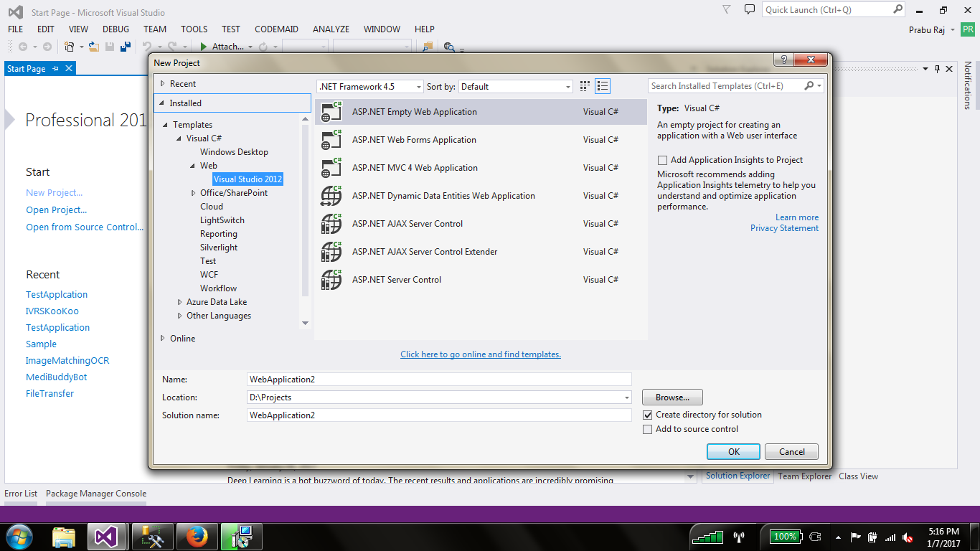Open the Sort by Default dropdown
980x551 pixels.
point(516,86)
